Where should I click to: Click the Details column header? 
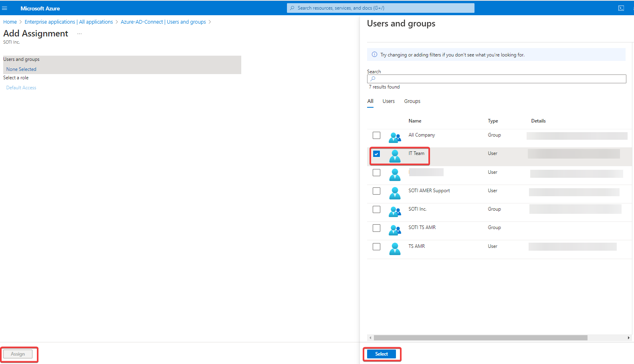[538, 121]
